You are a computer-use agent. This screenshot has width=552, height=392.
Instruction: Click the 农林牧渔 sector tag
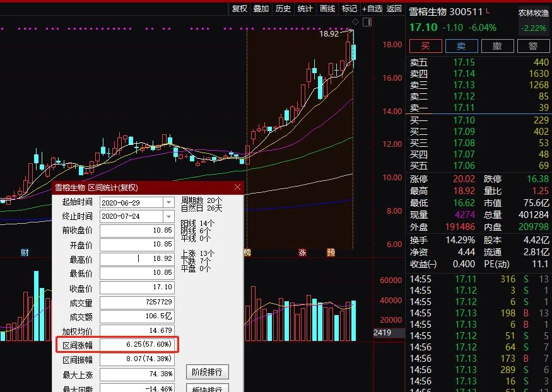point(534,13)
